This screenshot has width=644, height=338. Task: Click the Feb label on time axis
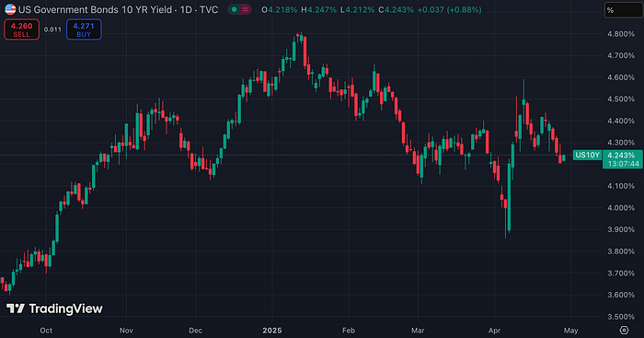click(349, 331)
